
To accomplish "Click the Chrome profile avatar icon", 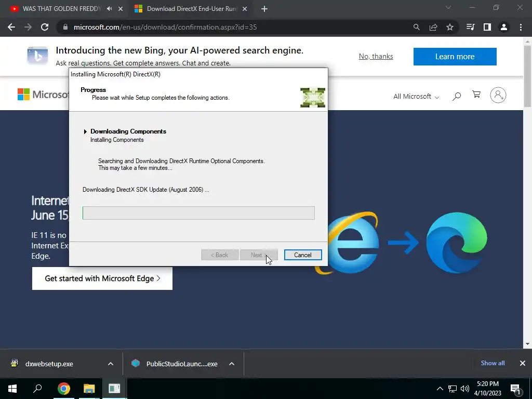I will tap(504, 27).
